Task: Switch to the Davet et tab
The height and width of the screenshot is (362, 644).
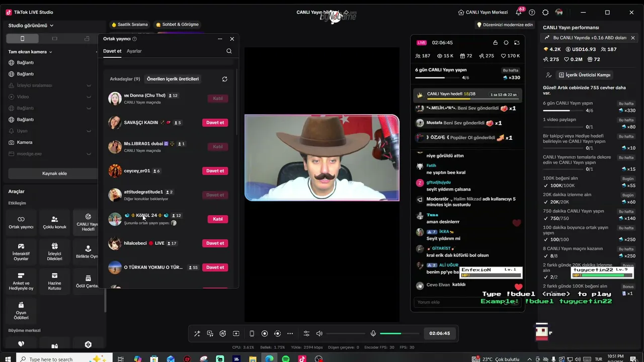Action: pyautogui.click(x=112, y=51)
